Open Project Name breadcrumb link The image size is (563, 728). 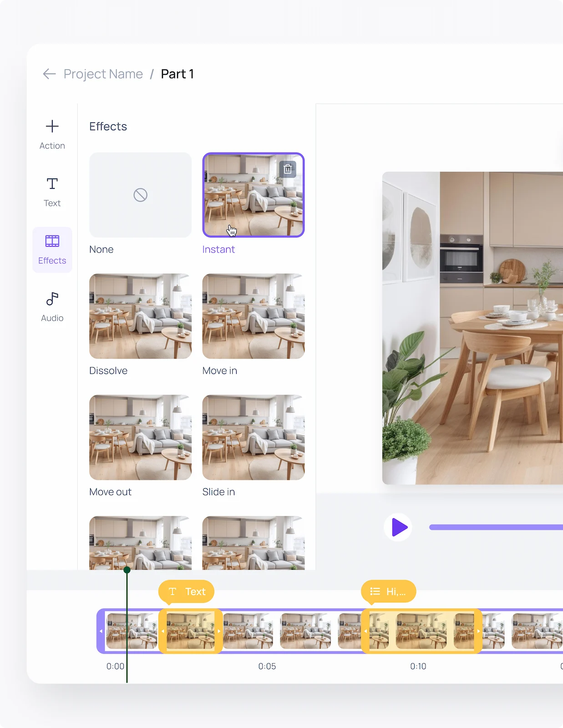point(103,74)
